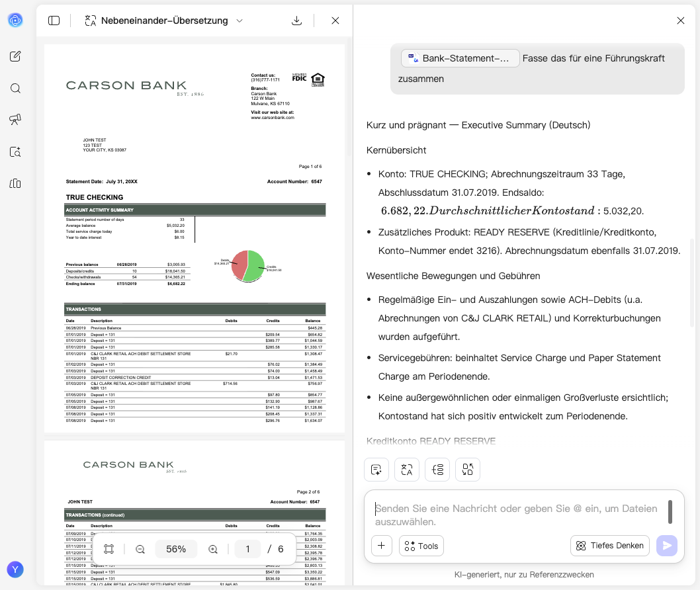The height and width of the screenshot is (590, 700).
Task: Click the fit-to-page icon in PDF toolbar
Action: [x=109, y=549]
